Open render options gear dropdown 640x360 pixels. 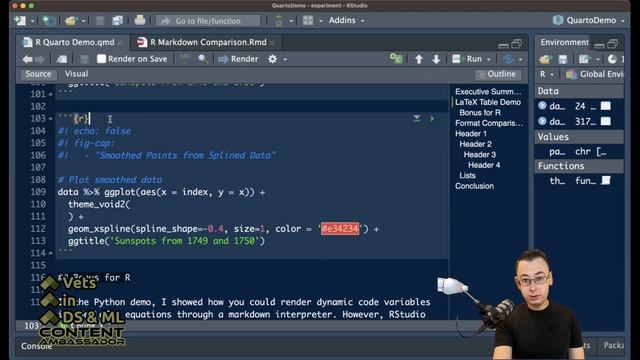(x=285, y=60)
